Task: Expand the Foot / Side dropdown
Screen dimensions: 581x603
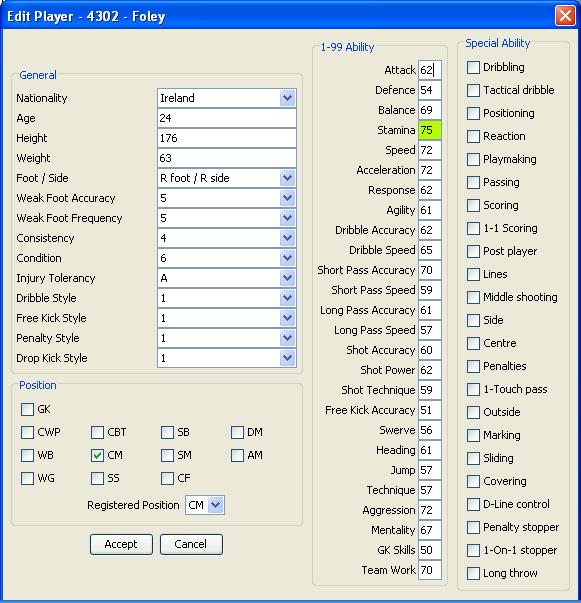Action: 288,178
